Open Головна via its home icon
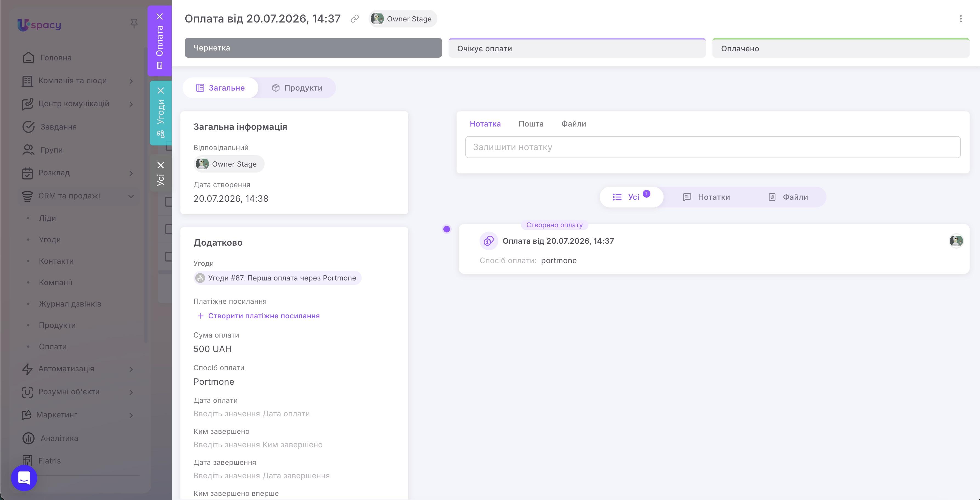This screenshot has width=980, height=500. pos(28,58)
